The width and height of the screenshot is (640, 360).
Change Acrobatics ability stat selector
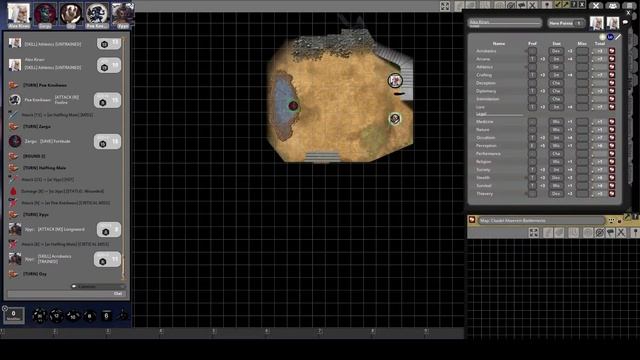tap(556, 51)
